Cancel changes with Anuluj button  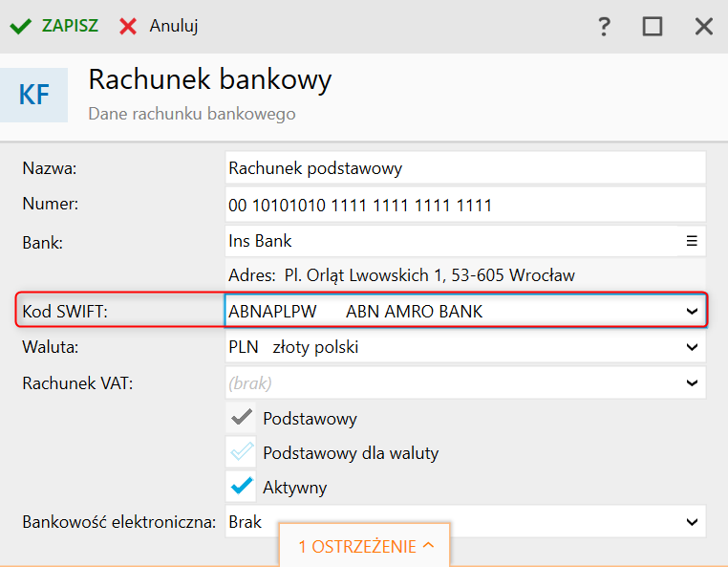pyautogui.click(x=159, y=26)
